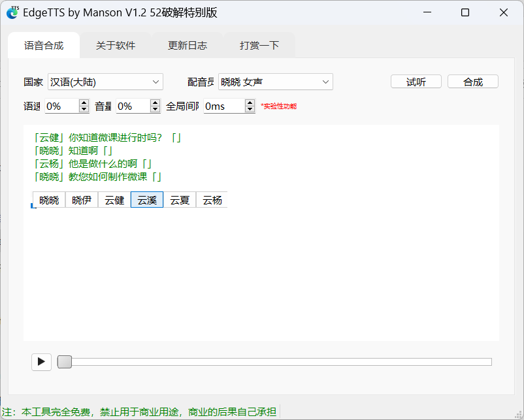Open the 国家 language dropdown

point(105,82)
